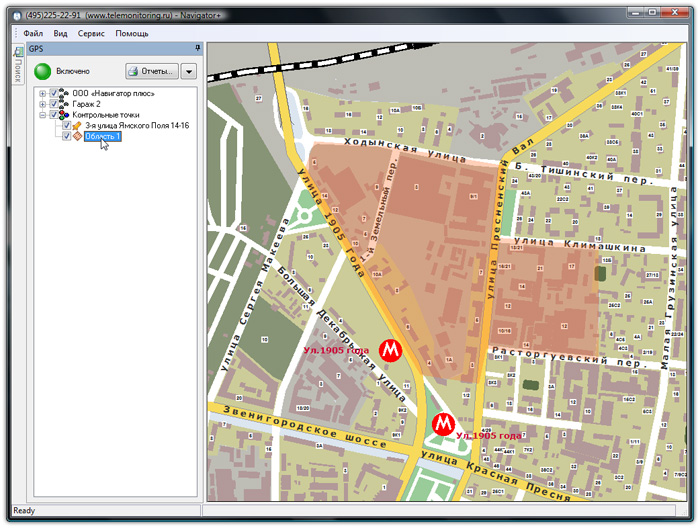Viewport: 700px width, 528px height.
Task: Click point icon of 3-я улица Ямского Поля
Action: coord(77,126)
